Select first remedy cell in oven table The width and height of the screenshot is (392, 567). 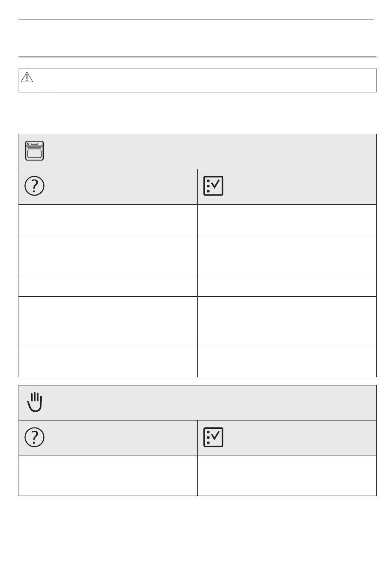(287, 220)
